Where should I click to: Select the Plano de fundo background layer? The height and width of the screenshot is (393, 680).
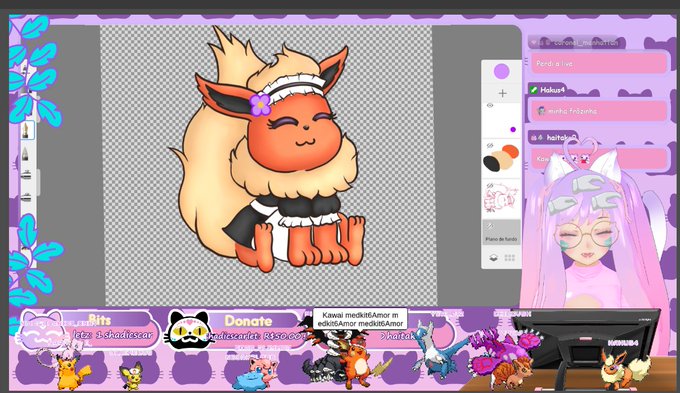click(x=501, y=232)
